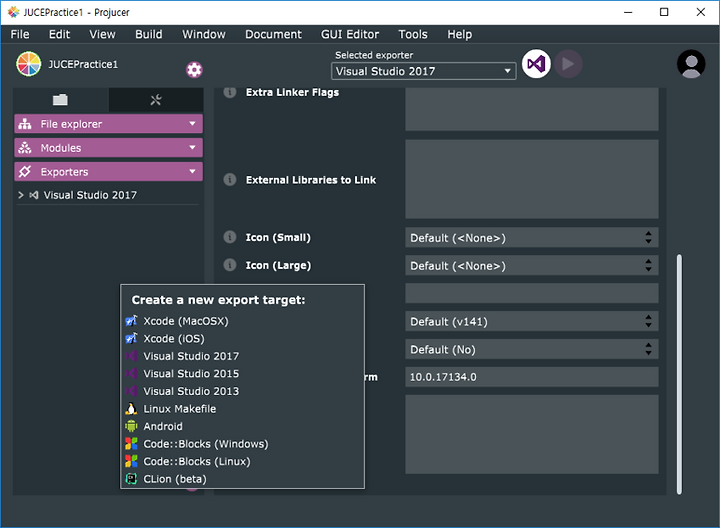Show info for External Libraries to Link
Image resolution: width=720 pixels, height=528 pixels.
230,180
